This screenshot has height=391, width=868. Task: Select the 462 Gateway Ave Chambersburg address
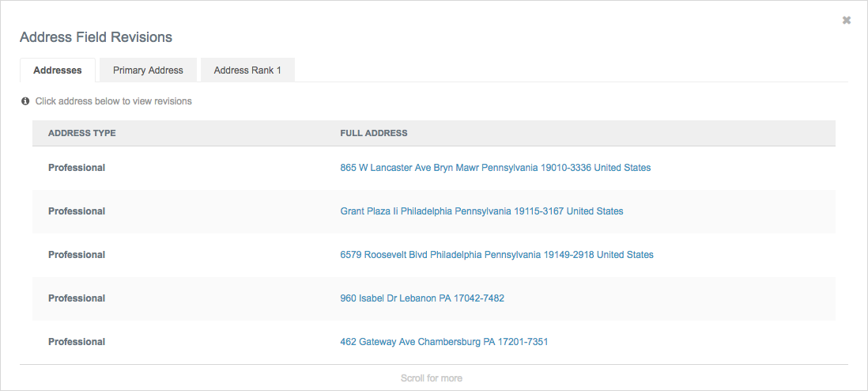pos(443,342)
